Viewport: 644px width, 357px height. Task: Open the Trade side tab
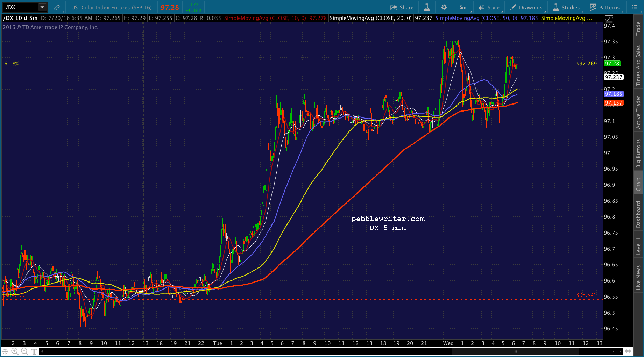pos(638,28)
